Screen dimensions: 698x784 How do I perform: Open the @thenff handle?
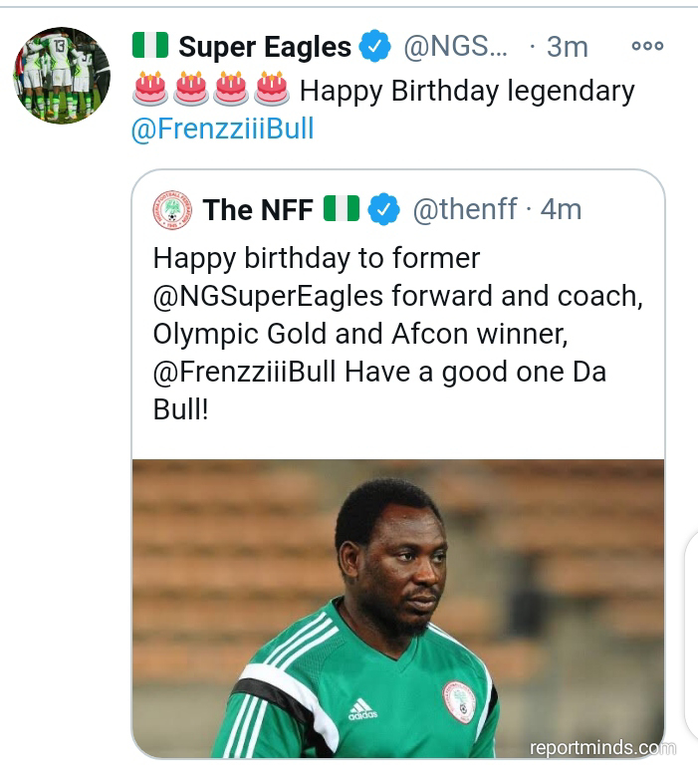point(464,209)
